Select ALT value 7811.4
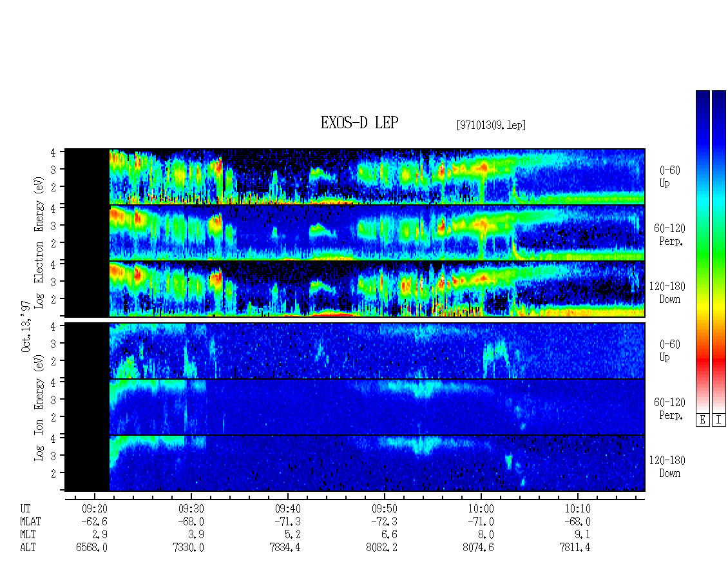Viewport: 728px width, 564px height. click(575, 548)
